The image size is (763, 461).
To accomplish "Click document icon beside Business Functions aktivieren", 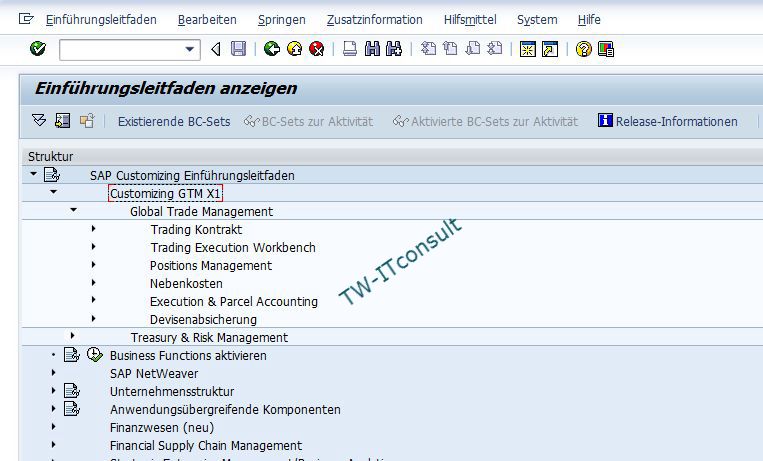I will click(72, 355).
